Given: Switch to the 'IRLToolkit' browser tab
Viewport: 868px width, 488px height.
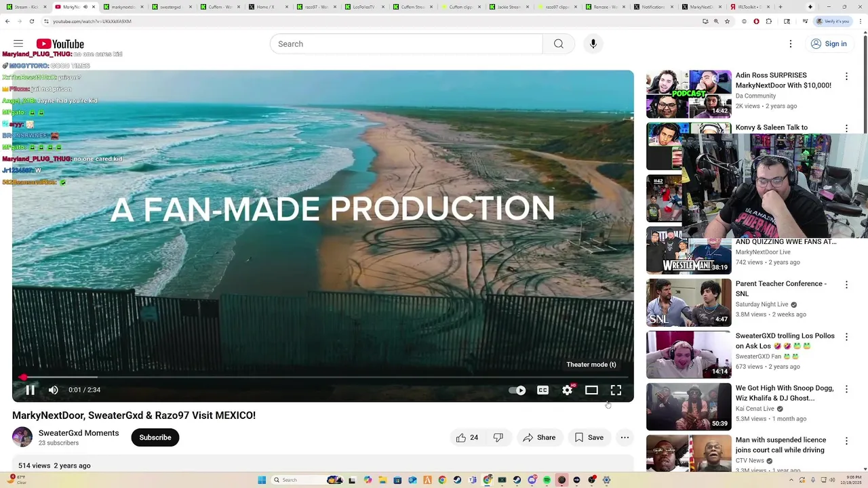Looking at the screenshot, I should tap(749, 7).
